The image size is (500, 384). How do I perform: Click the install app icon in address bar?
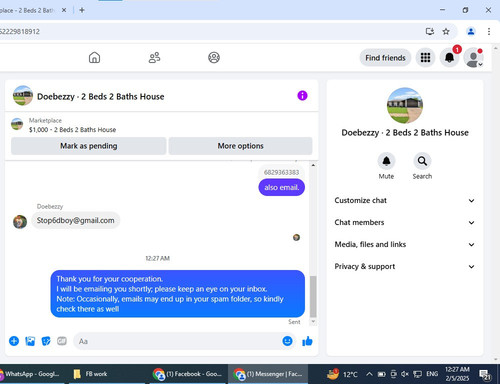pyautogui.click(x=430, y=32)
